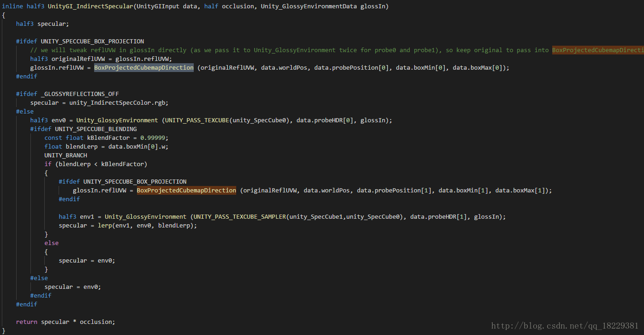Click the green comment starting 'we will tweak reflUVW'

tap(337, 50)
